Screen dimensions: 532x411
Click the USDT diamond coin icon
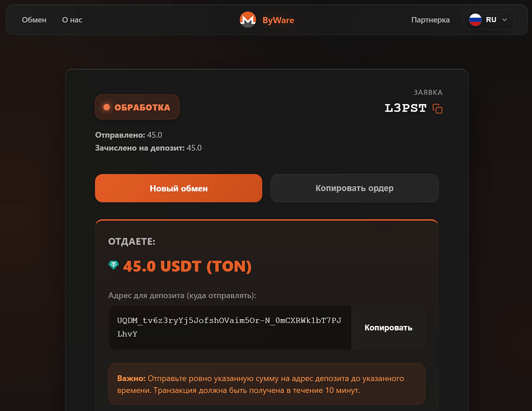coord(113,266)
